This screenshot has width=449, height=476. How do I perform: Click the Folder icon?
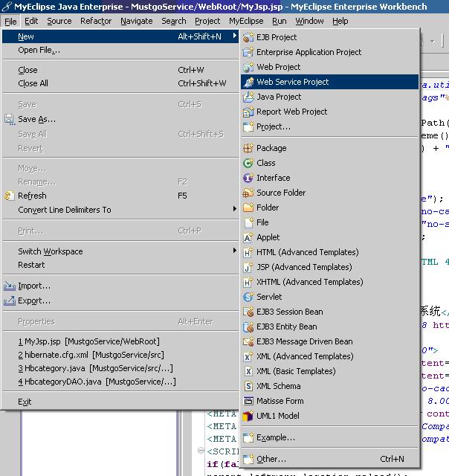tap(248, 208)
